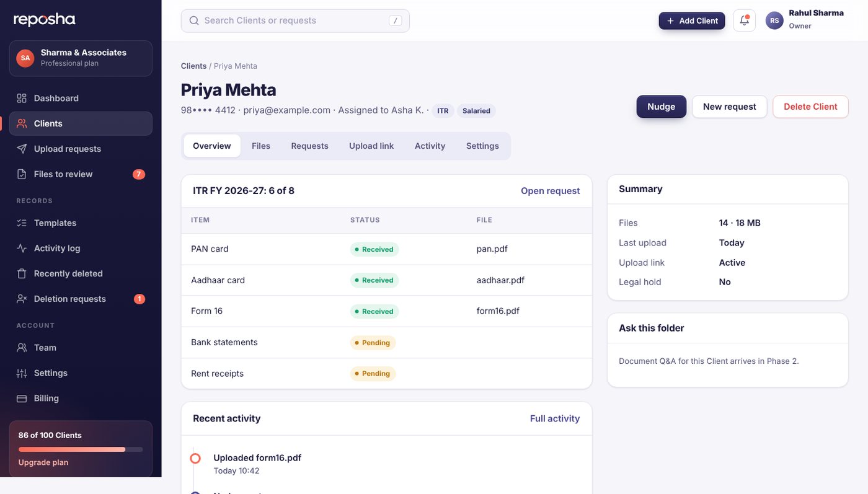This screenshot has width=868, height=494.
Task: Click the form16.pdf file in table
Action: click(x=498, y=311)
